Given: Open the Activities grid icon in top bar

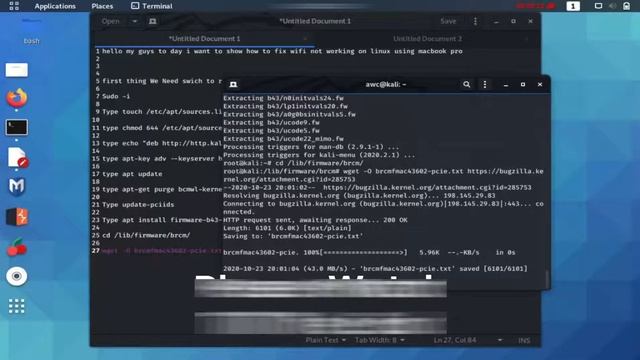Looking at the screenshot, I should click(14, 6).
